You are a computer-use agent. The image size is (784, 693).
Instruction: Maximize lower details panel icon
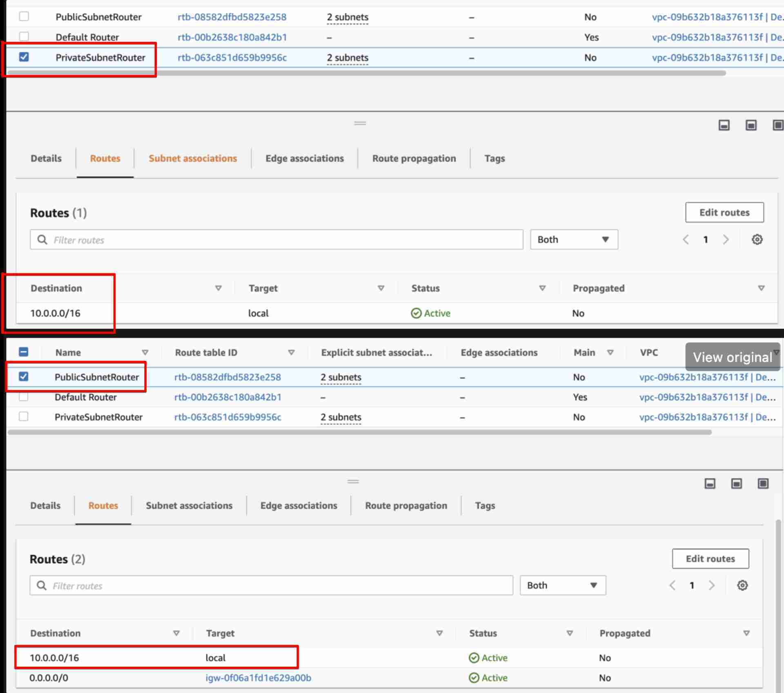763,484
